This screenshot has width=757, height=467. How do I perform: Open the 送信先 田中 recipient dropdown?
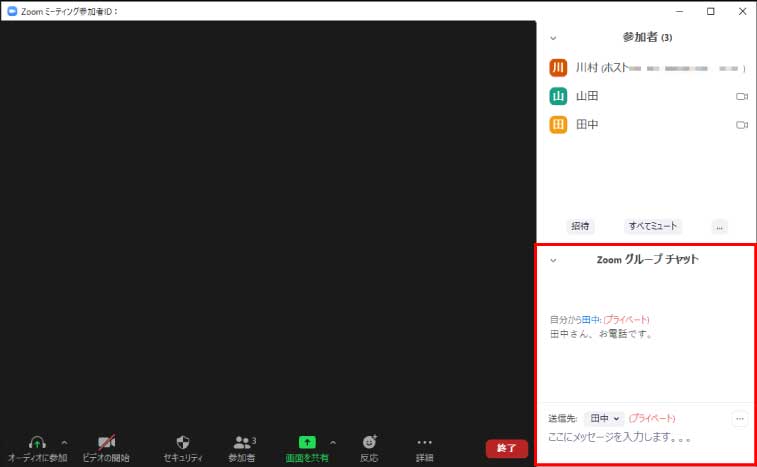pyautogui.click(x=605, y=418)
